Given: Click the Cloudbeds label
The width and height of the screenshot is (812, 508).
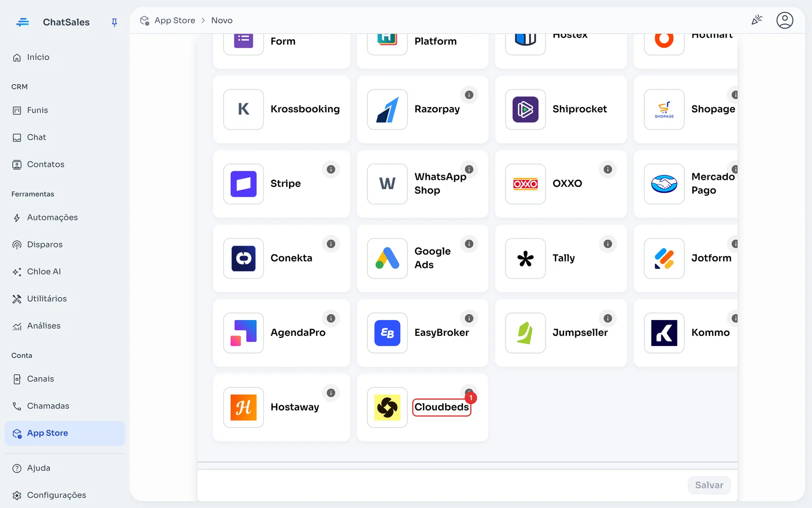Looking at the screenshot, I should coord(442,407).
